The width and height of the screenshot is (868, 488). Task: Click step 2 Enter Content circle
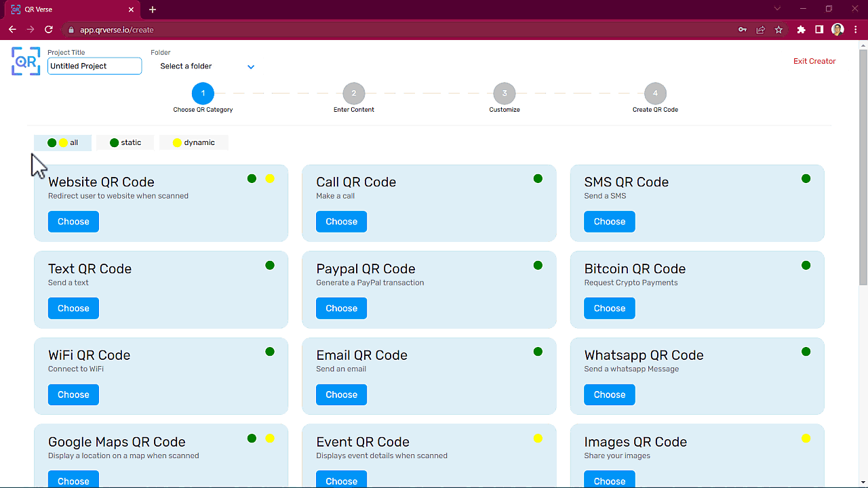[354, 94]
